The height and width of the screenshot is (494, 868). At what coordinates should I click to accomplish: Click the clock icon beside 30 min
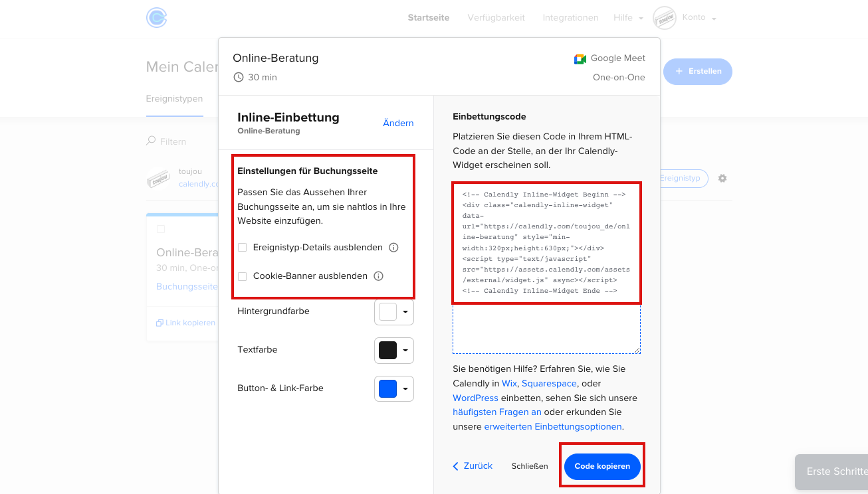[239, 77]
